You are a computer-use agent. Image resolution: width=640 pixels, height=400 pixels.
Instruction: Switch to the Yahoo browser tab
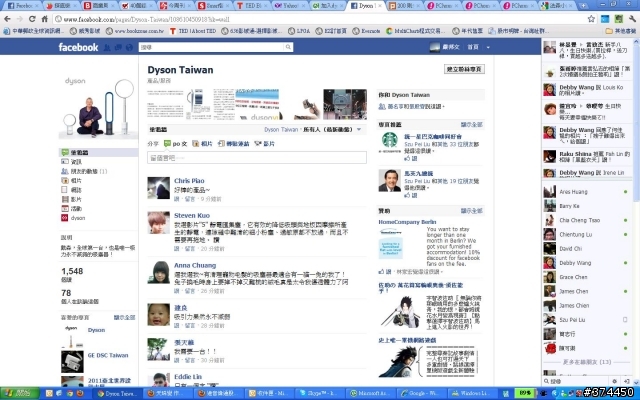(290, 6)
